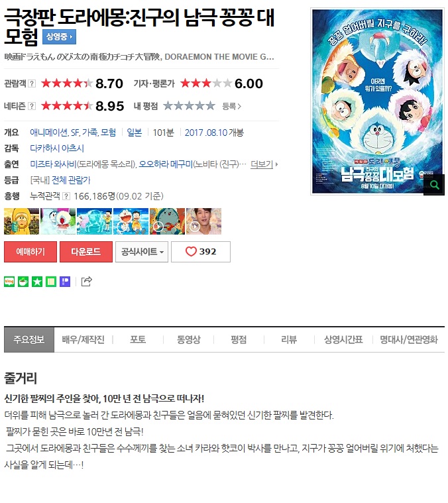
Task: Open the 상영중 status badge
Action: click(x=60, y=37)
